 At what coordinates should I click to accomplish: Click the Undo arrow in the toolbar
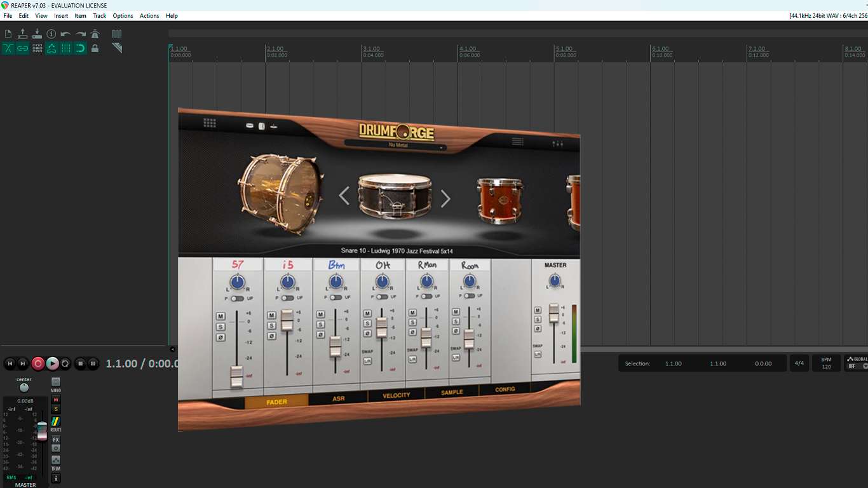(66, 34)
